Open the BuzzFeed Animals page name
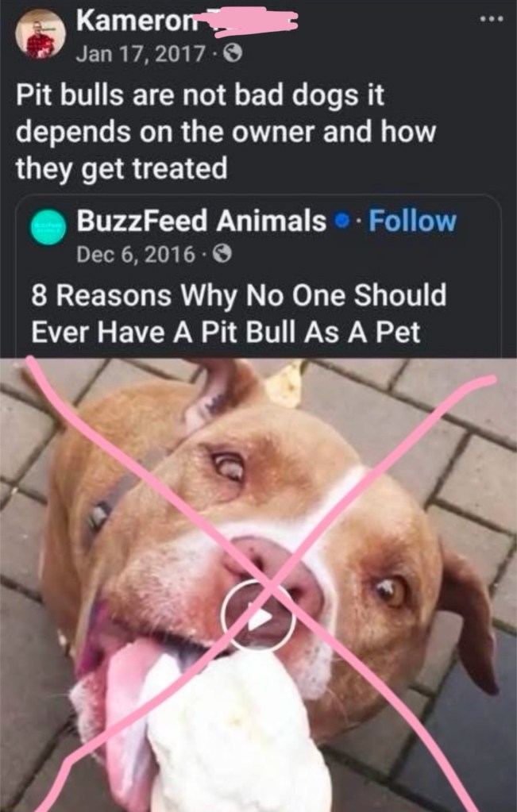Image resolution: width=517 pixels, height=812 pixels. (202, 221)
